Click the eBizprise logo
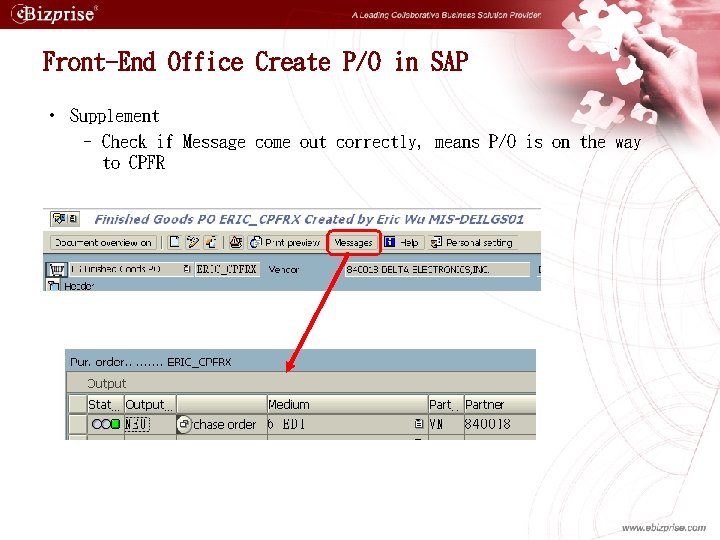The width and height of the screenshot is (720, 540). (x=54, y=14)
